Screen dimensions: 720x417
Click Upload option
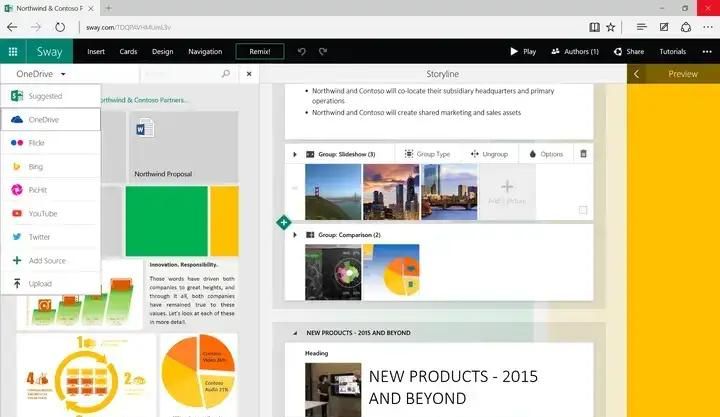click(x=51, y=283)
